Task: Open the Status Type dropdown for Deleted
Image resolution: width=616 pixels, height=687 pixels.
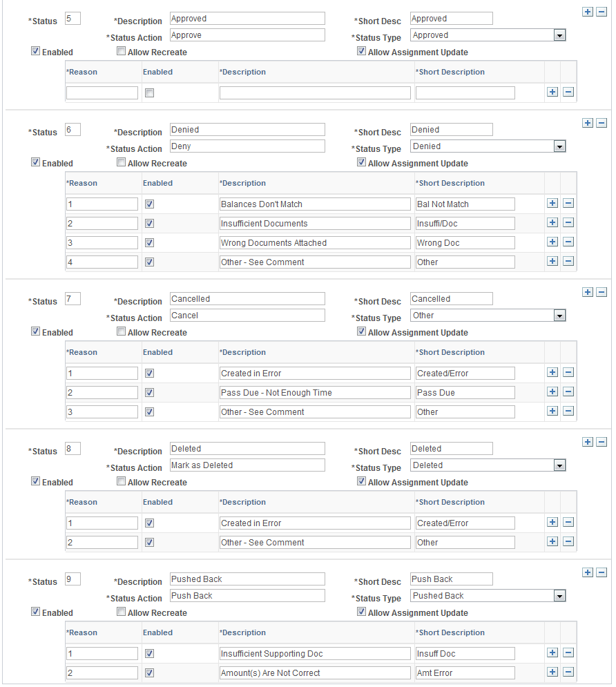Action: click(560, 465)
